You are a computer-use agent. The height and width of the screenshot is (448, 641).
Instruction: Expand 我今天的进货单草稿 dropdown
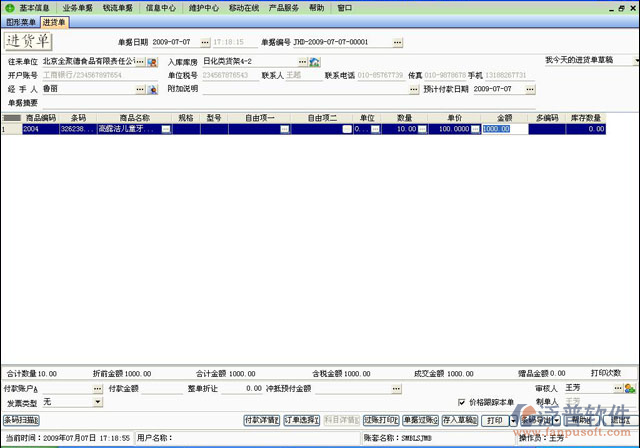click(636, 61)
